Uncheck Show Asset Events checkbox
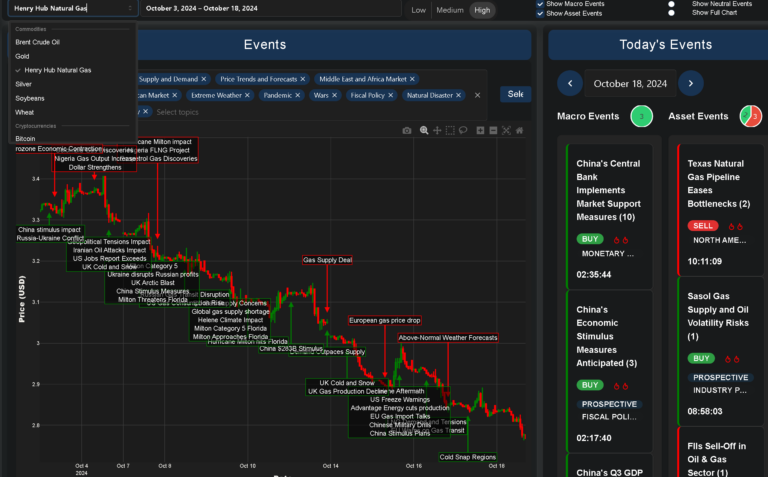 point(540,14)
